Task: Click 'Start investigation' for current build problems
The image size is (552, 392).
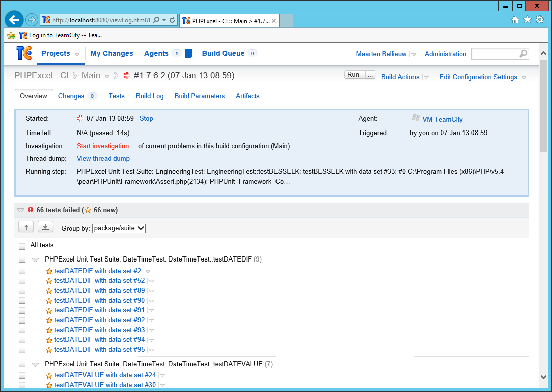Action: click(105, 145)
